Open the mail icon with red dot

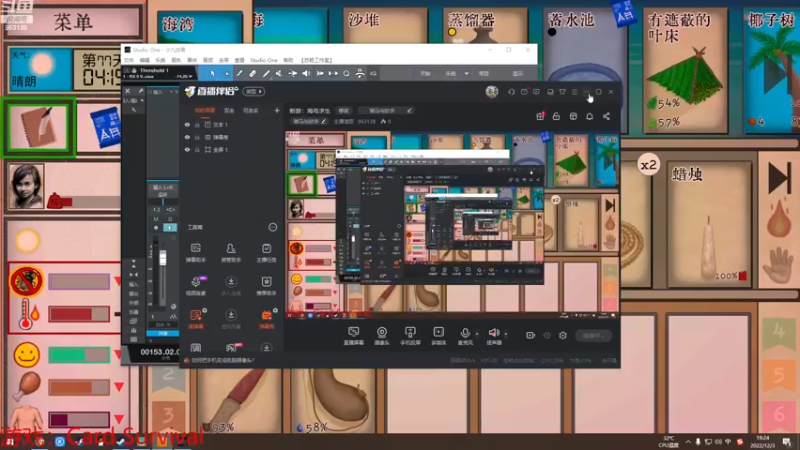click(x=524, y=92)
